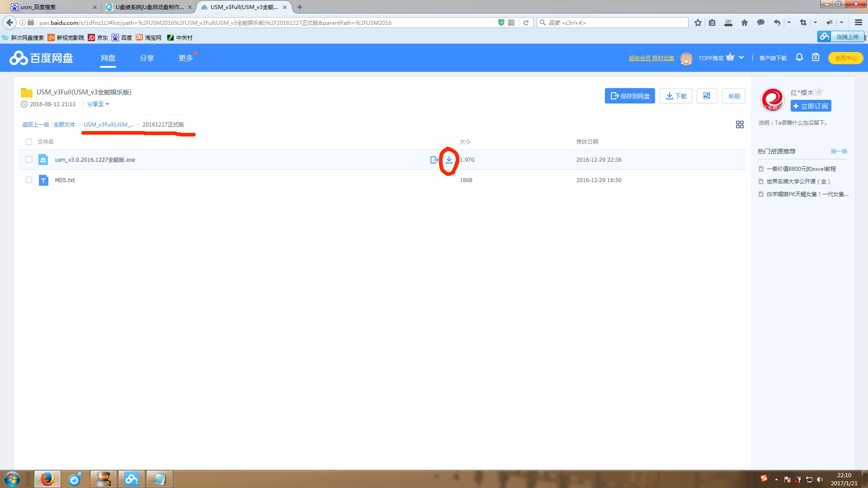The width and height of the screenshot is (868, 488).
Task: Expand user account menu arrow
Action: pyautogui.click(x=741, y=57)
